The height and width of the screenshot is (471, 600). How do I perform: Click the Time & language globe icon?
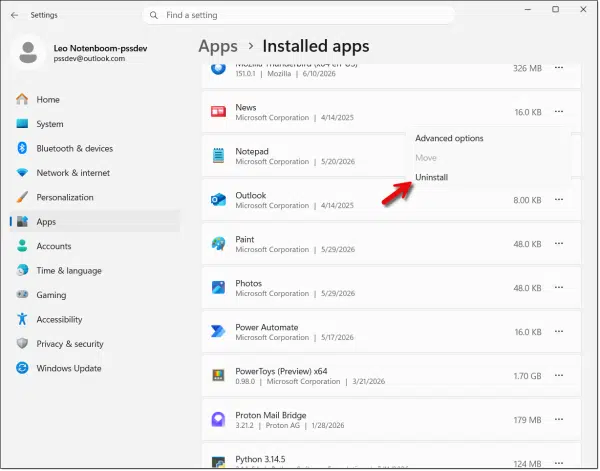pos(22,270)
